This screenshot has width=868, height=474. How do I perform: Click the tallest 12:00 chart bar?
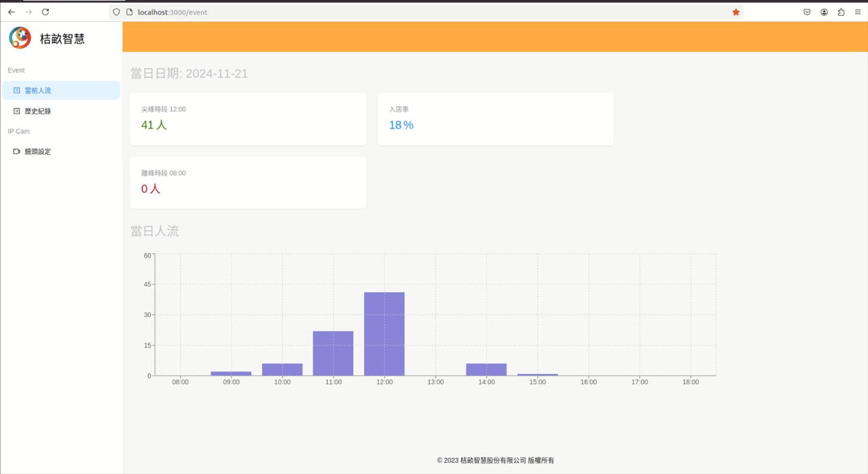(x=385, y=334)
